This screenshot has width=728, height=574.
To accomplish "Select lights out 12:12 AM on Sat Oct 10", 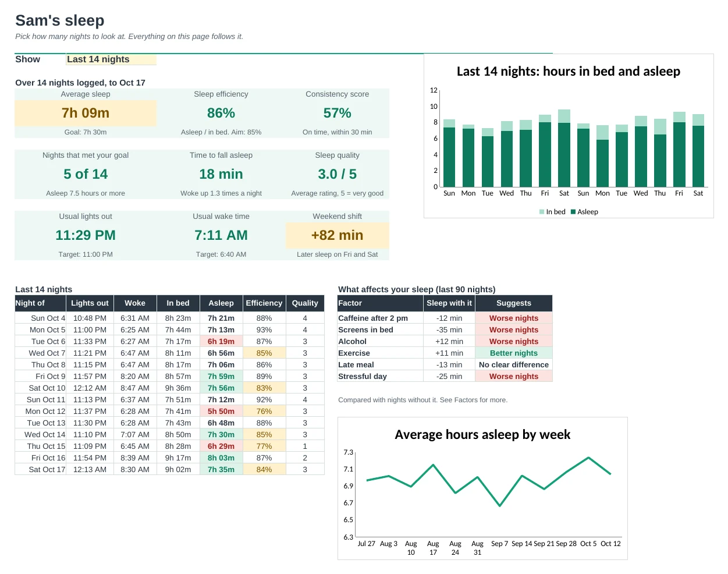I will [x=90, y=388].
